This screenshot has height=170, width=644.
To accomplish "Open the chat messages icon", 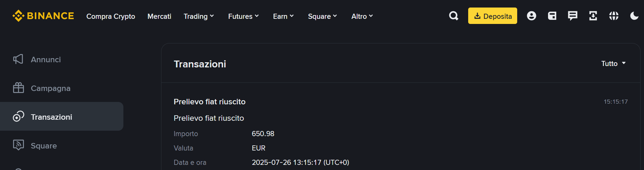I will 572,16.
